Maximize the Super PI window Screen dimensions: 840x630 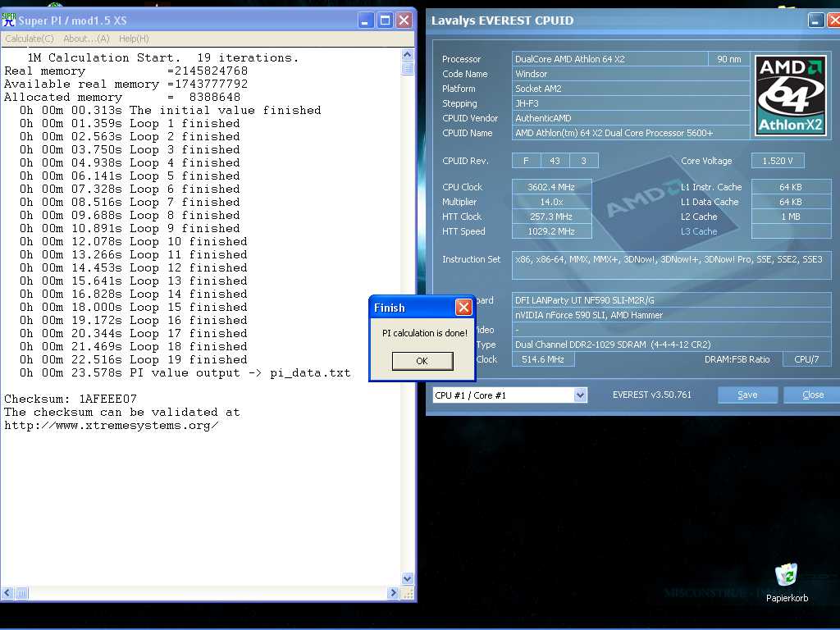tap(386, 21)
